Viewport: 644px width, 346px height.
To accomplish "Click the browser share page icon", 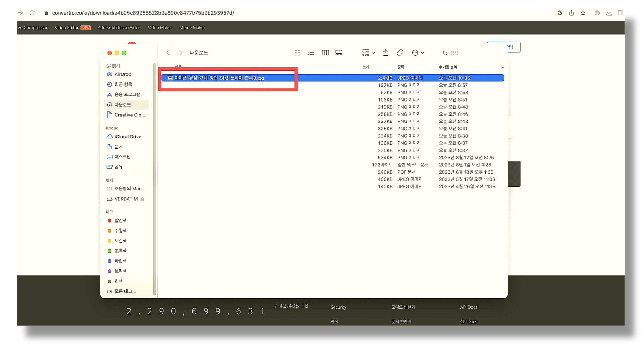I will click(x=571, y=13).
